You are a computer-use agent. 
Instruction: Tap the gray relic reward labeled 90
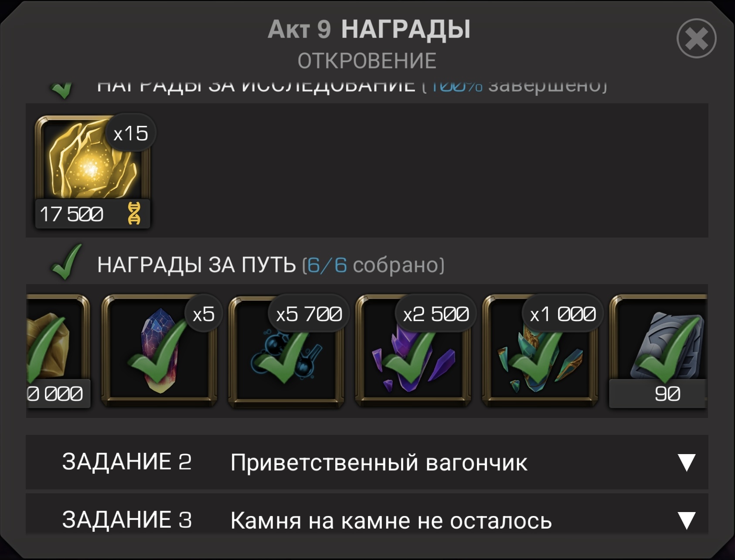click(x=658, y=351)
